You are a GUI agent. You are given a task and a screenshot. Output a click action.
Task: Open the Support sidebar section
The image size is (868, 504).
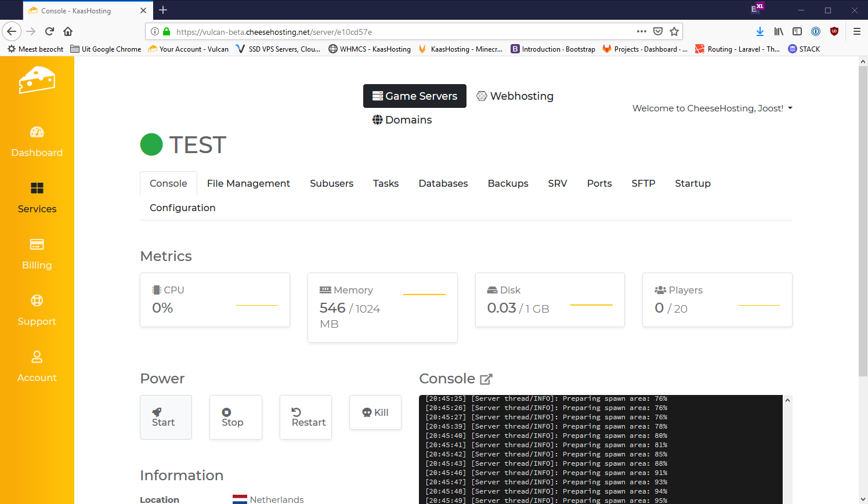[x=37, y=310]
